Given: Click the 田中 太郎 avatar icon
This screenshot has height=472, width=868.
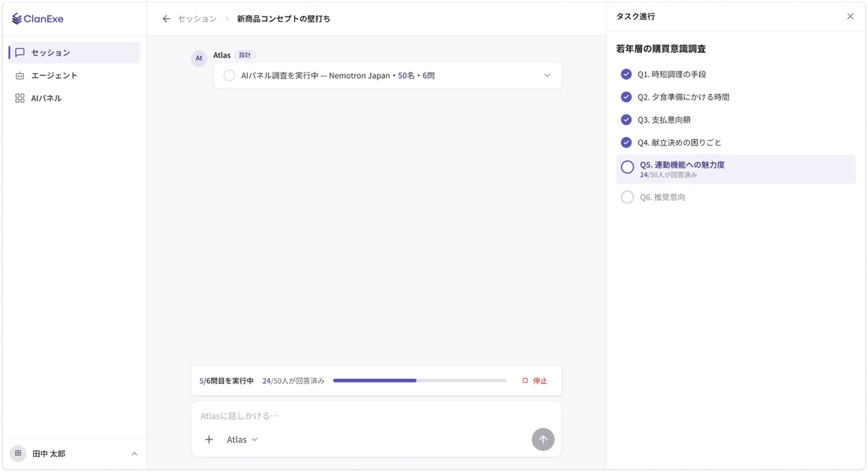Looking at the screenshot, I should tap(18, 454).
